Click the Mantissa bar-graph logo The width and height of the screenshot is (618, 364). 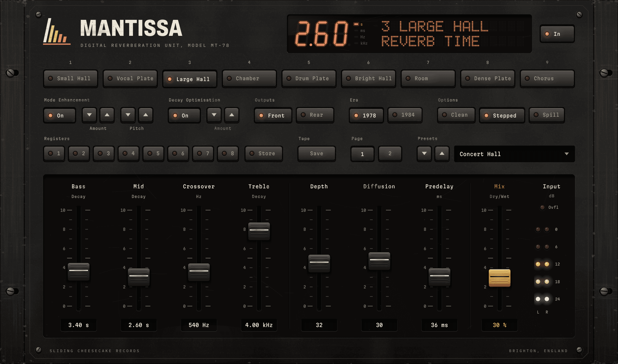[x=57, y=31]
